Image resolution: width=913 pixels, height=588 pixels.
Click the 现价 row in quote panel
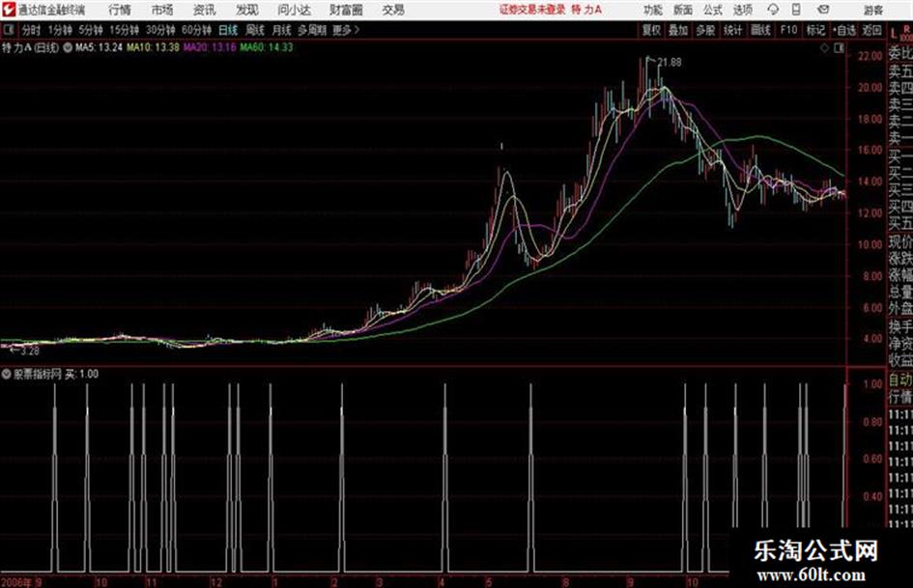(900, 241)
